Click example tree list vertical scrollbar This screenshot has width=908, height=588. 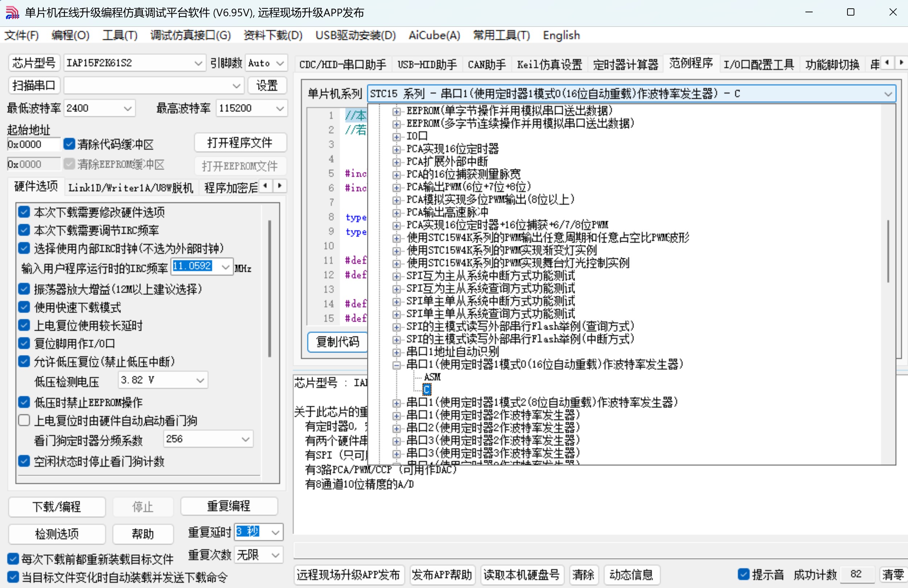coord(888,251)
